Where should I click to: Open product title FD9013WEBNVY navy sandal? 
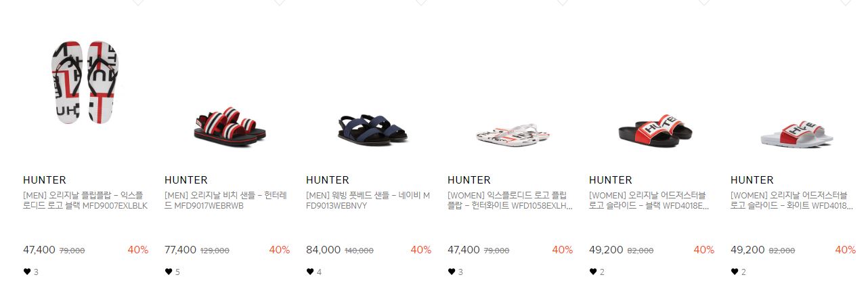[x=368, y=200]
